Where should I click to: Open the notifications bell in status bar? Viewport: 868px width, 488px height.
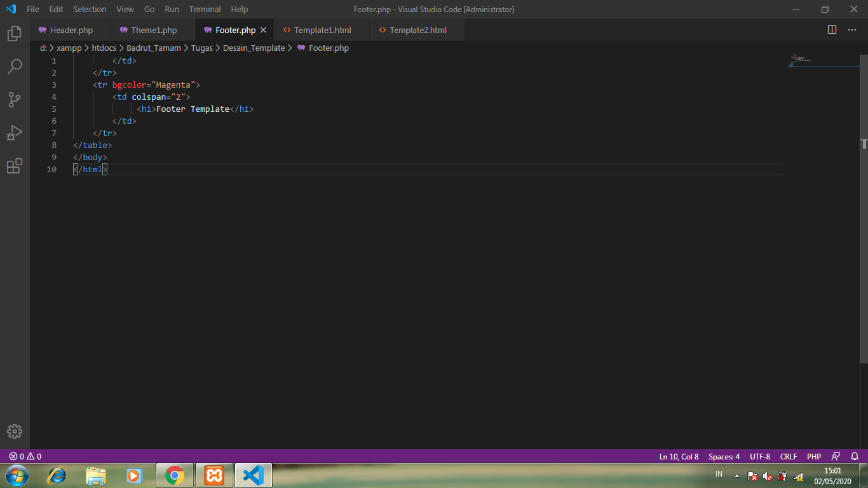pyautogui.click(x=855, y=456)
